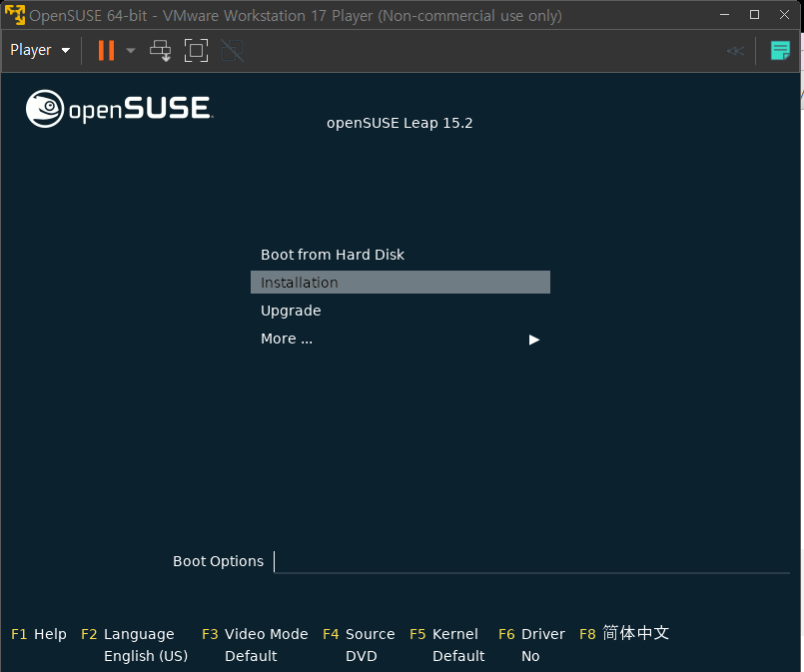
Task: Click the openSUSE Leap 15.2 title text
Action: [400, 123]
